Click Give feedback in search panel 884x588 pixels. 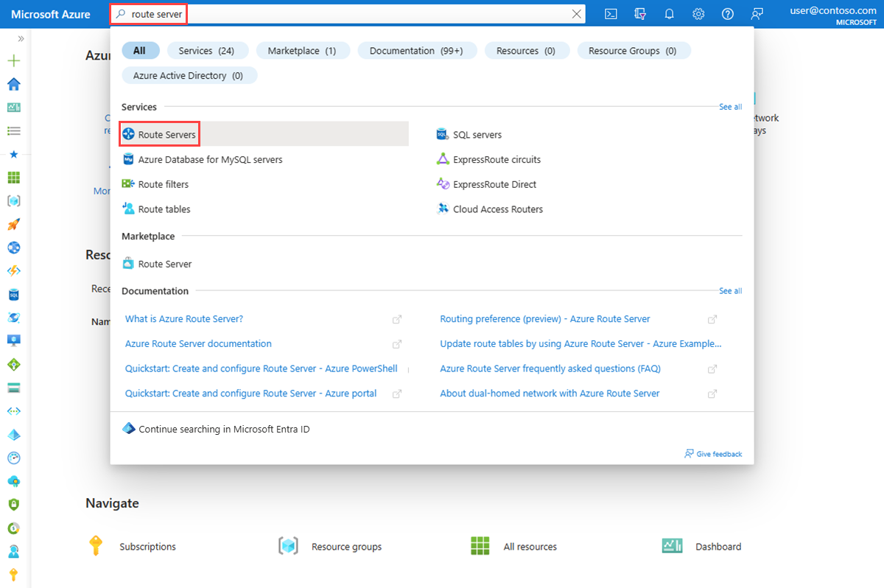coord(713,454)
